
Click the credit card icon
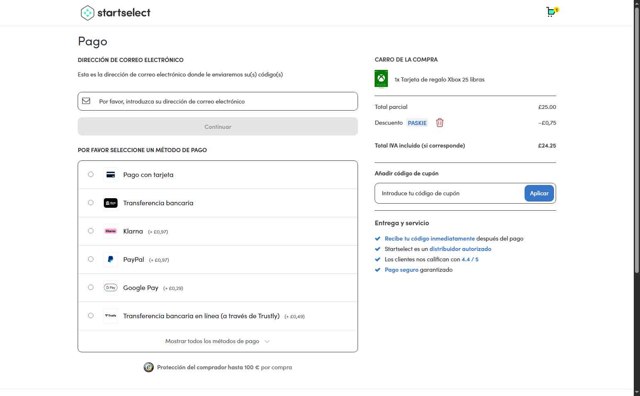click(x=110, y=175)
